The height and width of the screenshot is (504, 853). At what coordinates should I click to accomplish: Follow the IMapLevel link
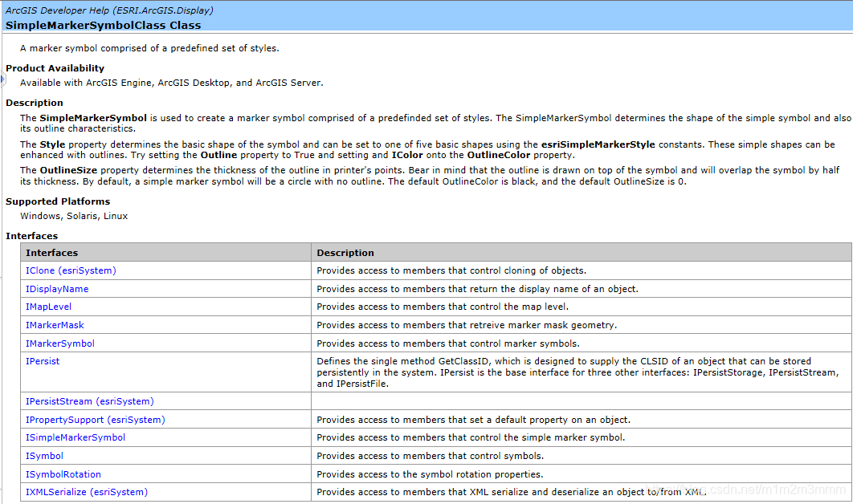coord(48,307)
